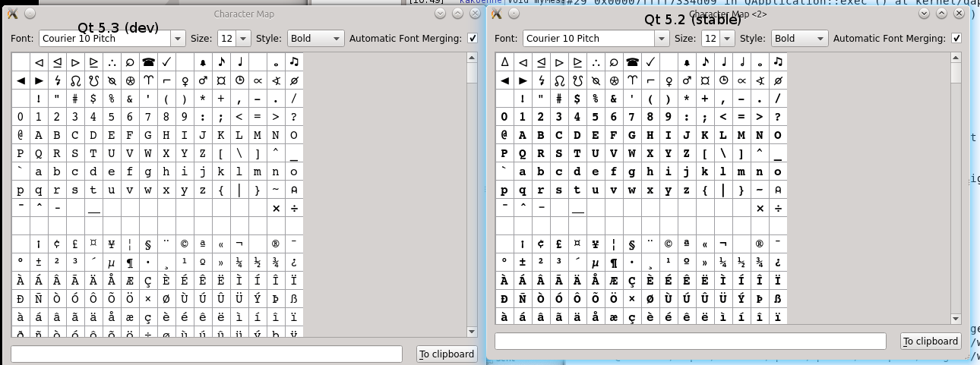The height and width of the screenshot is (365, 980).
Task: Select the pilcrow paragraph sign in the Qt 5.3 grid
Action: [x=130, y=263]
